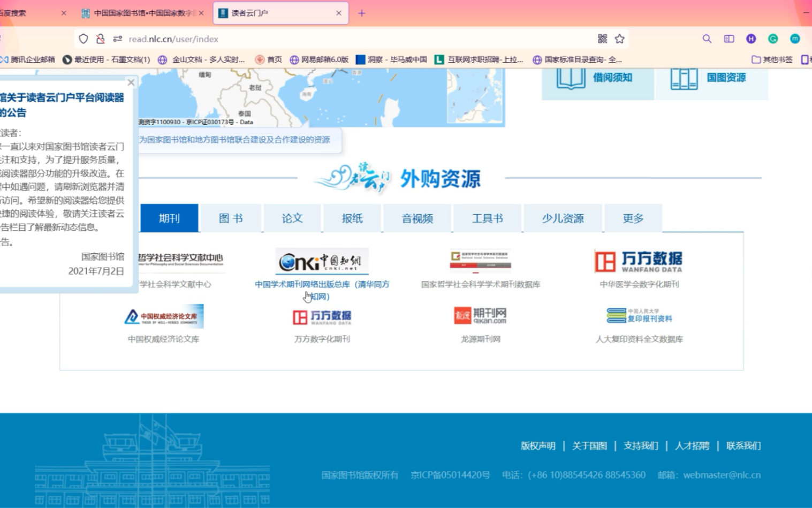Open the QR code icon in address bar

point(602,39)
